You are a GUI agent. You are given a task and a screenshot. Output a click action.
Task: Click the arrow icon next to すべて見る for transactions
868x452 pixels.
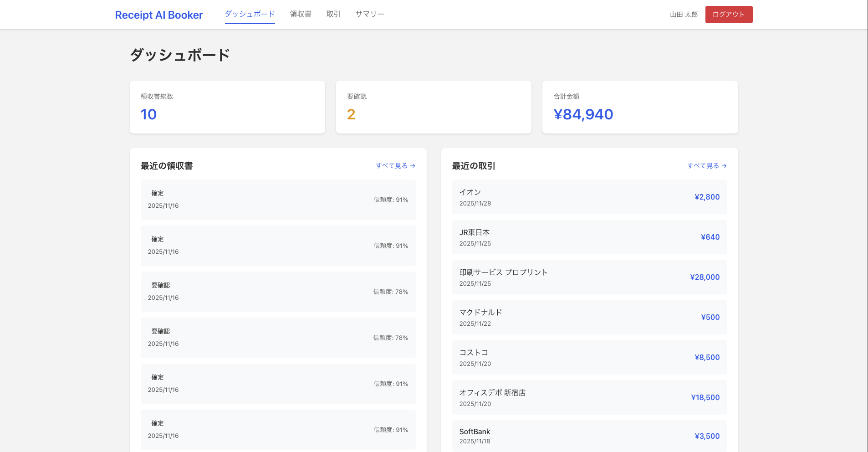[724, 166]
